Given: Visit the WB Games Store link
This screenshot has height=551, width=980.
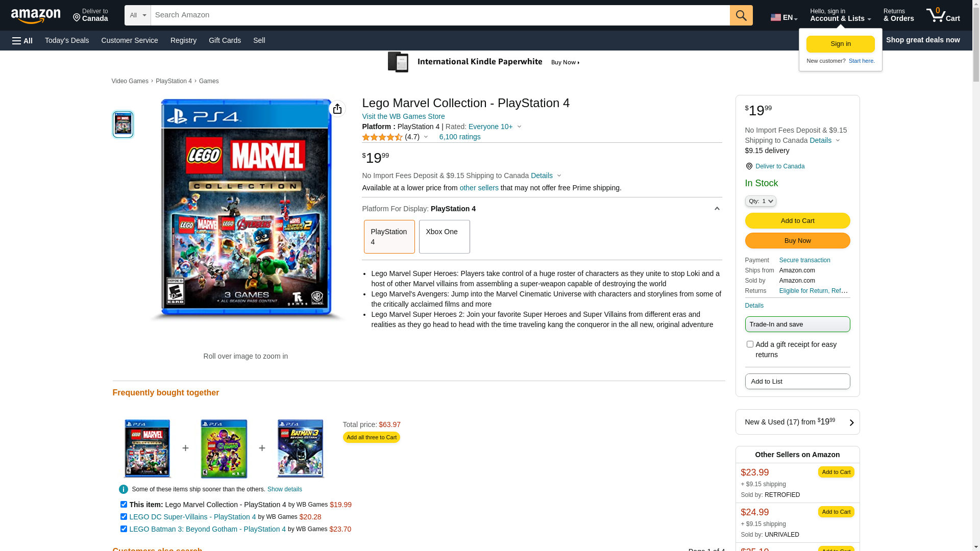Looking at the screenshot, I should pos(403,116).
